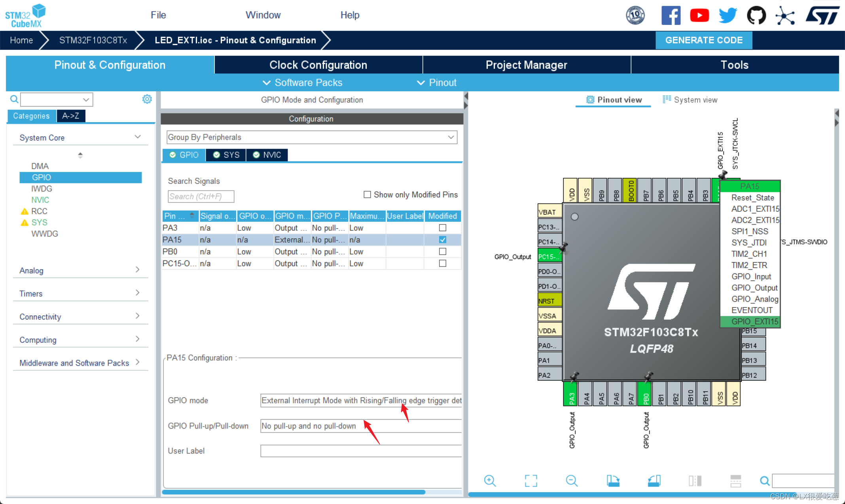This screenshot has height=504, width=845.
Task: Click the PC15 pin on the chip
Action: coord(549,256)
